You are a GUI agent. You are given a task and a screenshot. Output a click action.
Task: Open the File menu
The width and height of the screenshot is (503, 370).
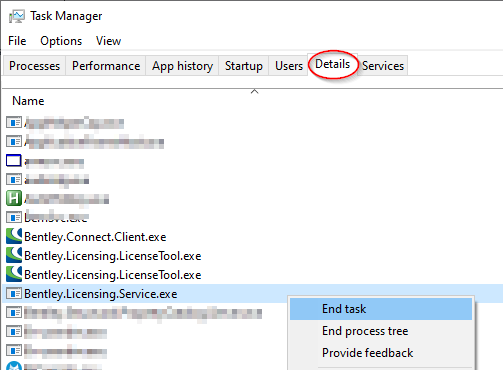[x=17, y=41]
